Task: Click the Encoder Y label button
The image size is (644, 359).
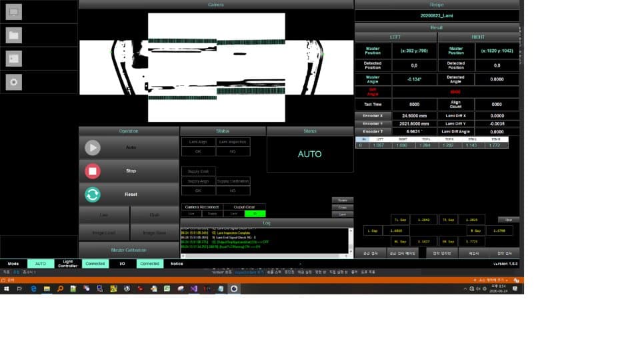Action: [373, 123]
